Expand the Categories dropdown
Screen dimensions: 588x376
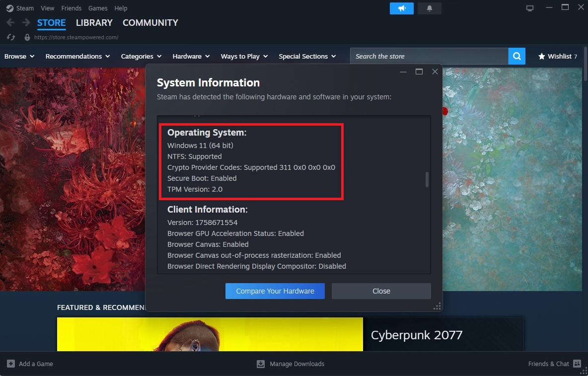click(x=141, y=56)
